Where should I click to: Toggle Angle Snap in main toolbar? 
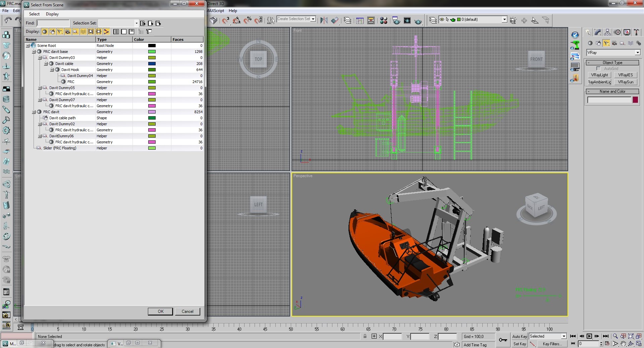point(236,20)
